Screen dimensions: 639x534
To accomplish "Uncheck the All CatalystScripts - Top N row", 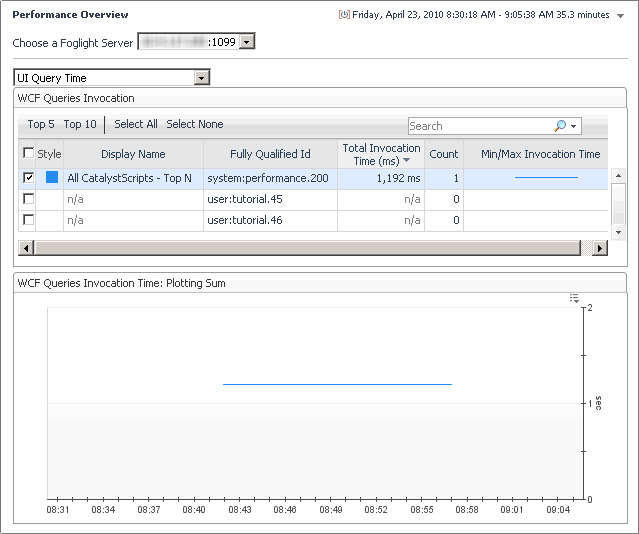I will point(28,178).
